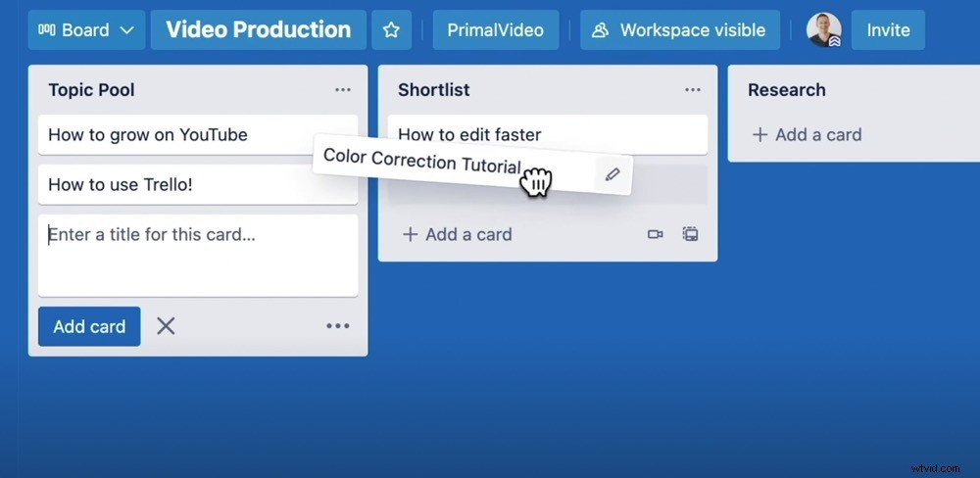Viewport: 980px width, 478px height.
Task: Open the PrimalVideo workspace
Action: coord(496,30)
